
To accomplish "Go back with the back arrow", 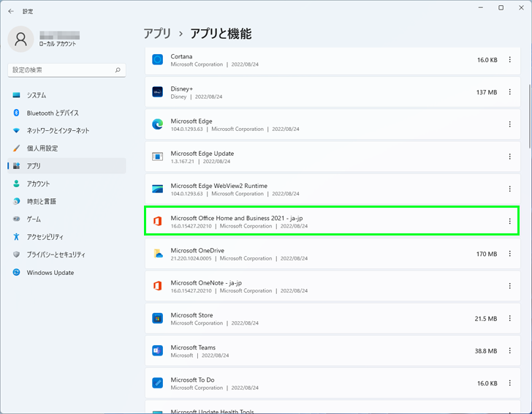I will (x=11, y=11).
